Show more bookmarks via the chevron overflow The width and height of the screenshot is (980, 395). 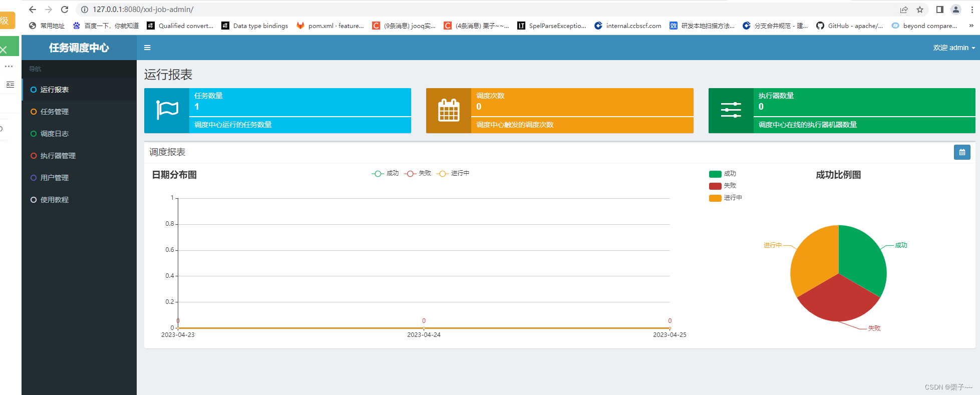[x=971, y=26]
